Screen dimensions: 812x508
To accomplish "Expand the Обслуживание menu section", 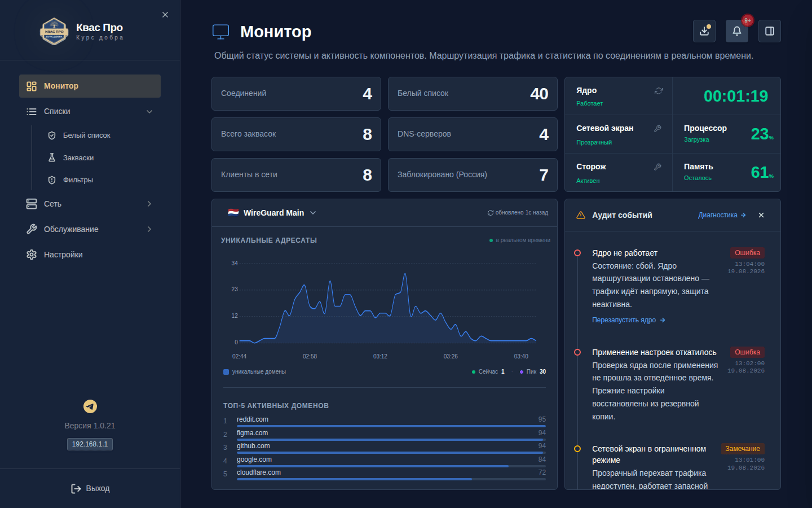I will click(x=90, y=229).
